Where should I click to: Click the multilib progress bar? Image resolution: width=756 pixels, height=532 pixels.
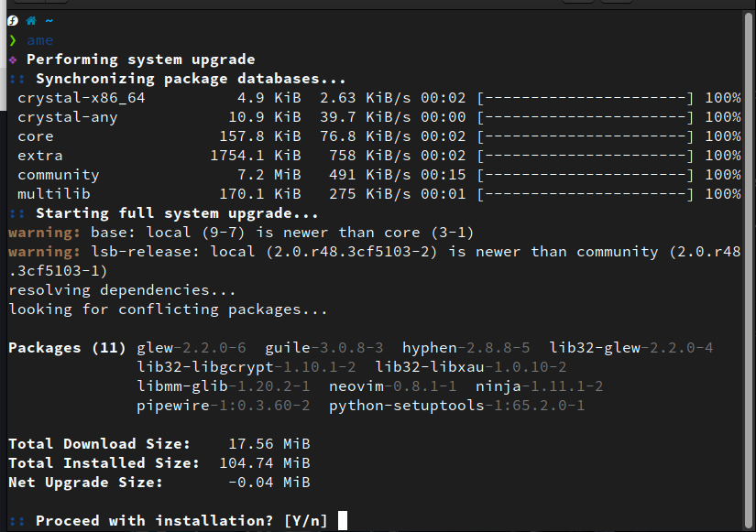(x=586, y=194)
